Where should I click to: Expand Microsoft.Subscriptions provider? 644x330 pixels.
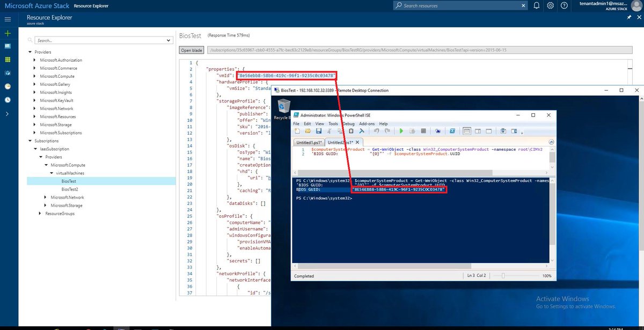click(35, 133)
